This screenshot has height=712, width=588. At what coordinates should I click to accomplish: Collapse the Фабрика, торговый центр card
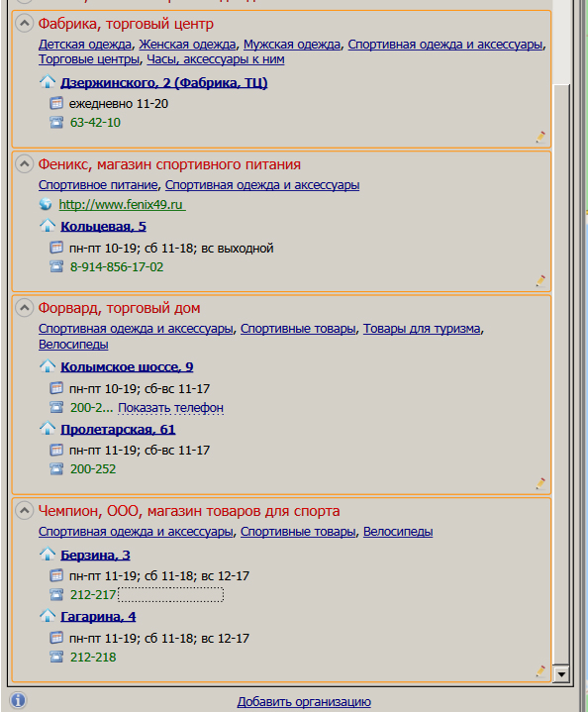(24, 23)
